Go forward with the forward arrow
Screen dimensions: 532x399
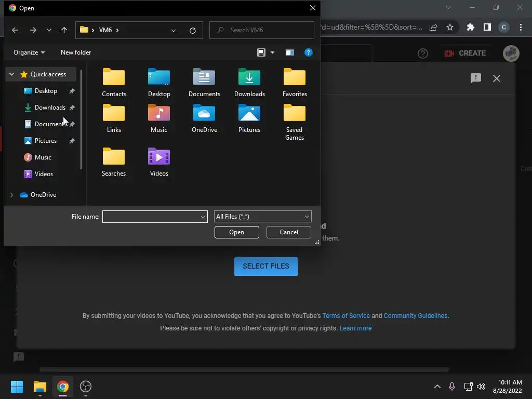click(33, 30)
